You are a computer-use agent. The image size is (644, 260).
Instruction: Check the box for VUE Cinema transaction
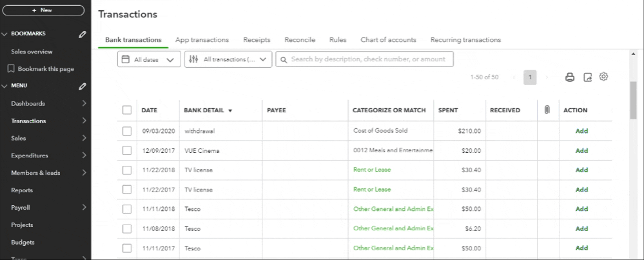127,150
